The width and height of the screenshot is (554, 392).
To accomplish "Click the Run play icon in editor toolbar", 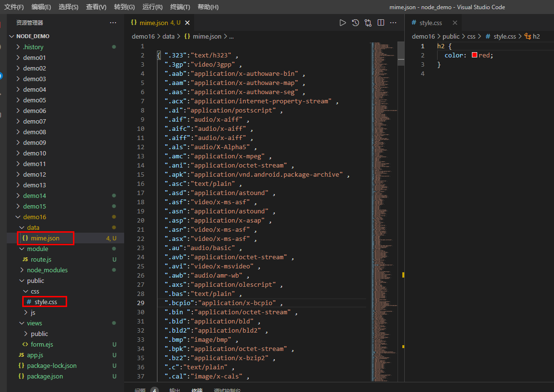I will point(342,23).
